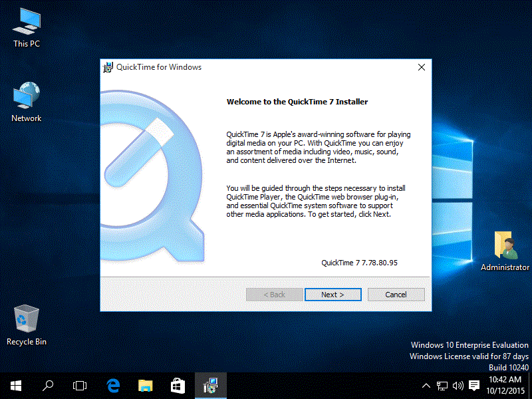This screenshot has width=532, height=399.
Task: Select the Recycle Bin icon
Action: point(27,324)
